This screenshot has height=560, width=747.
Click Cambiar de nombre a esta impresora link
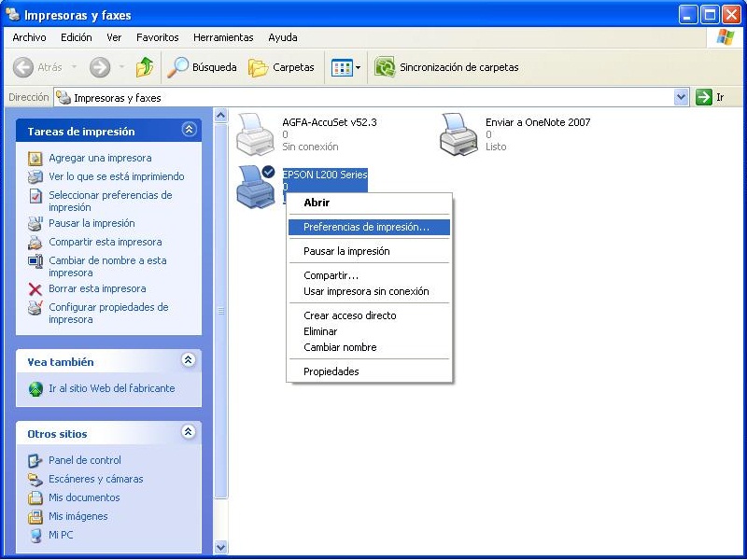coord(107,267)
